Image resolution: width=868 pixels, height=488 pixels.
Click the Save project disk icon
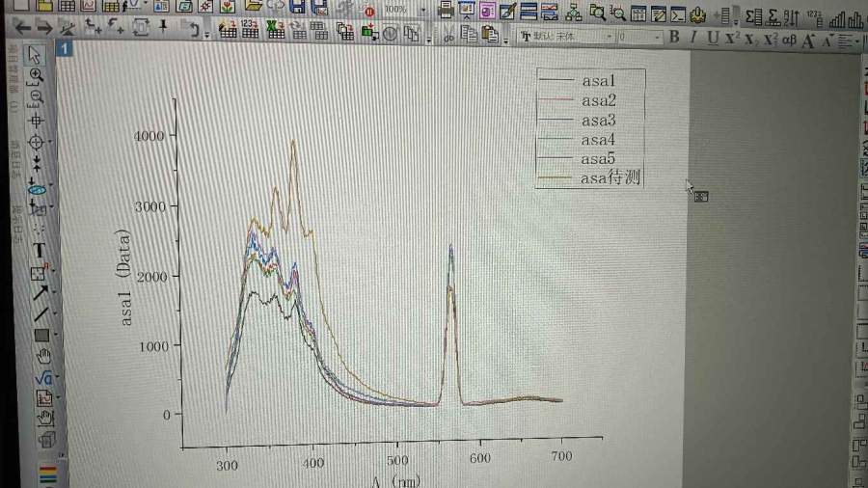pyautogui.click(x=298, y=8)
